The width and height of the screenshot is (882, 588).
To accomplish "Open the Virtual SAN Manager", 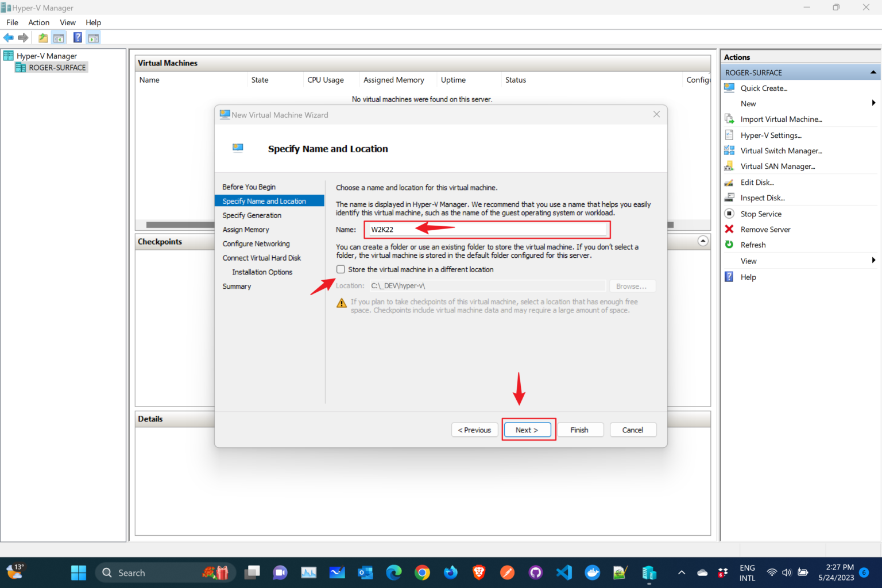I will [x=777, y=166].
